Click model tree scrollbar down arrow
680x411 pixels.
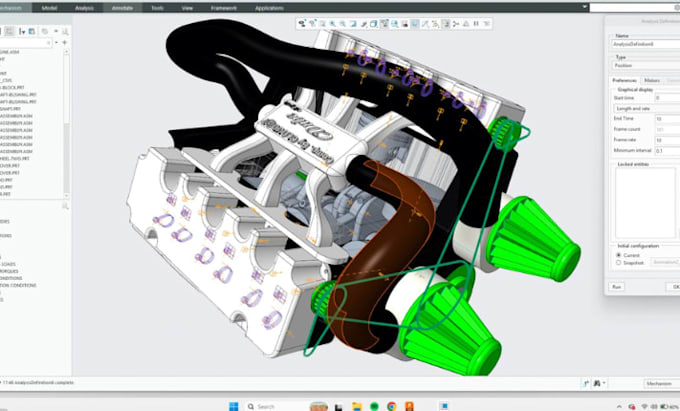(x=66, y=196)
